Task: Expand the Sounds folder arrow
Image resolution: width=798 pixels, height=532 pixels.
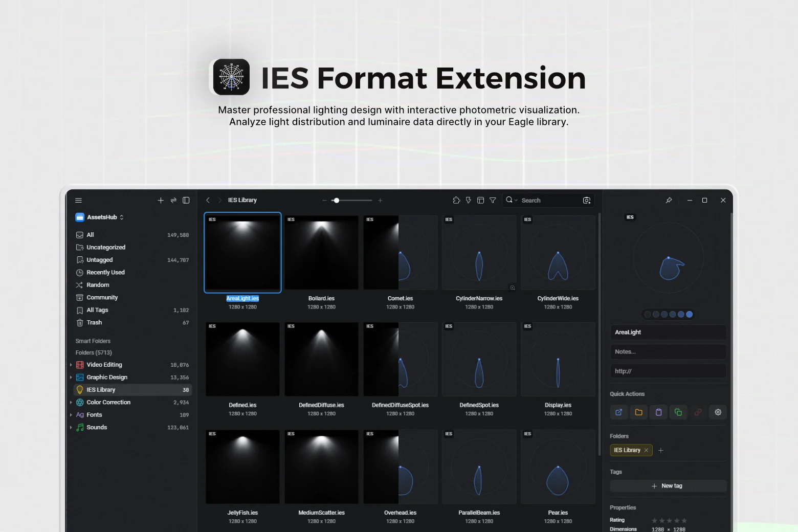Action: click(x=71, y=428)
